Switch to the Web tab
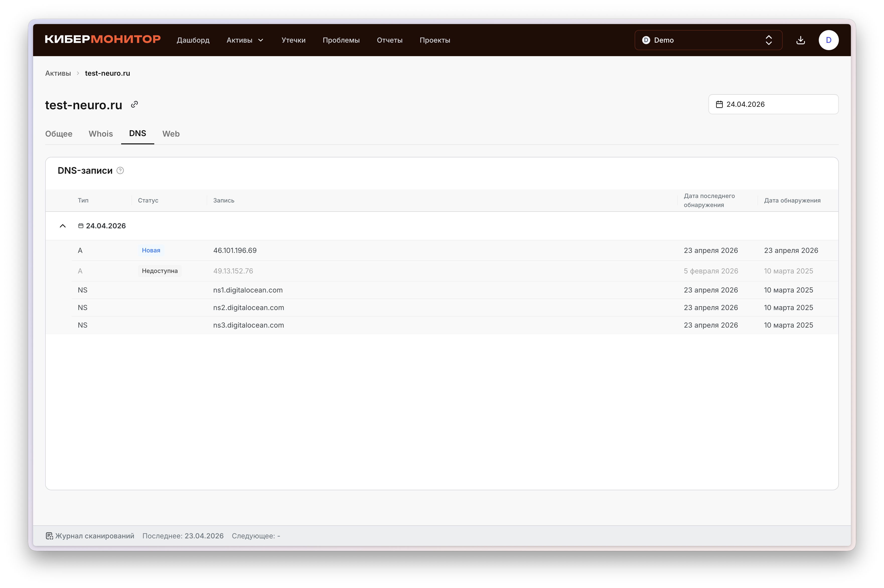Screen dimensions: 884x588 (171, 134)
